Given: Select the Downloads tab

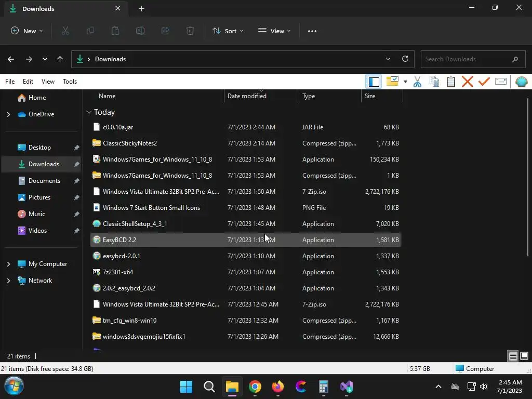Looking at the screenshot, I should pos(66,9).
